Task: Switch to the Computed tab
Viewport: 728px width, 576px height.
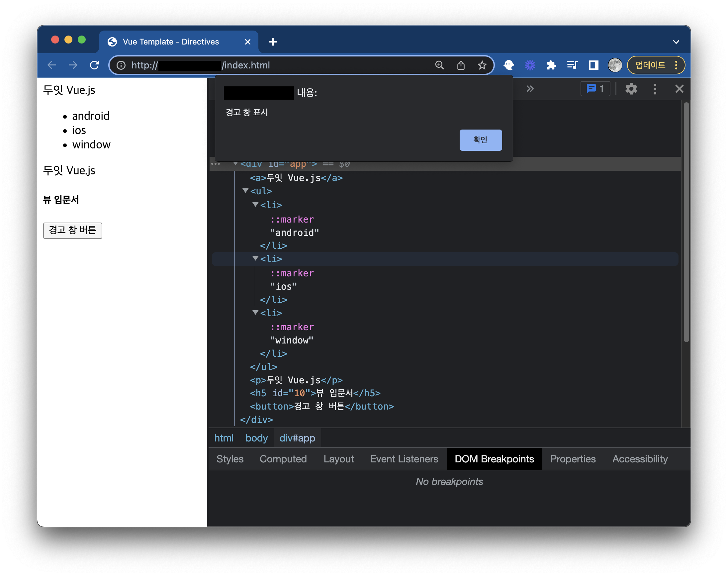Action: (x=283, y=459)
